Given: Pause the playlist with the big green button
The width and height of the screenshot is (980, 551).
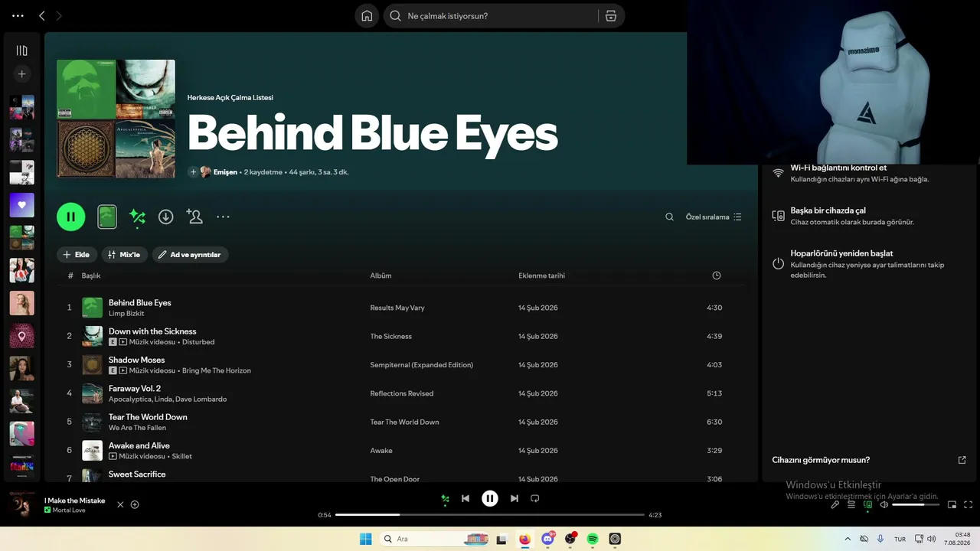Looking at the screenshot, I should (70, 217).
